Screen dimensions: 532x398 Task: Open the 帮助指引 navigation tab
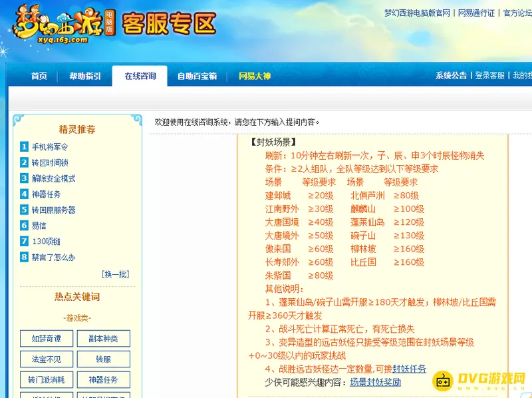click(x=85, y=76)
